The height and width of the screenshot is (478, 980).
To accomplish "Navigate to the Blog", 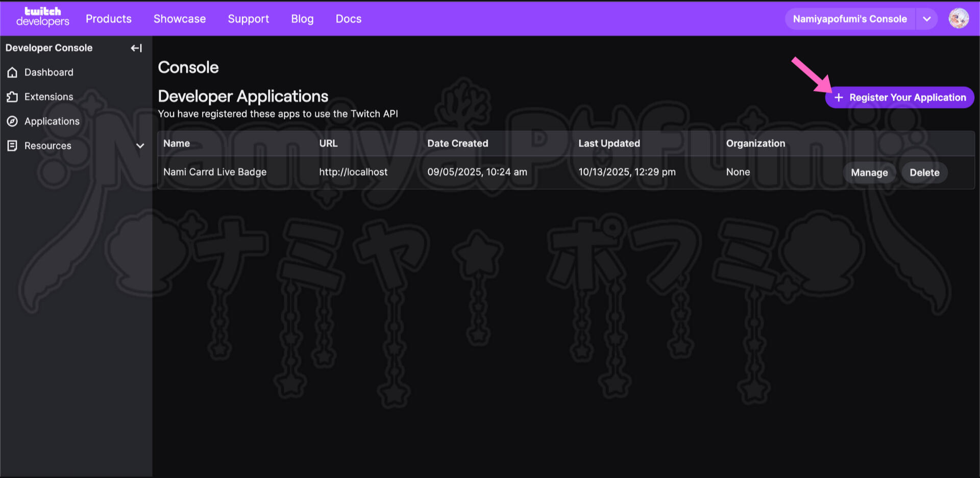I will coord(302,19).
